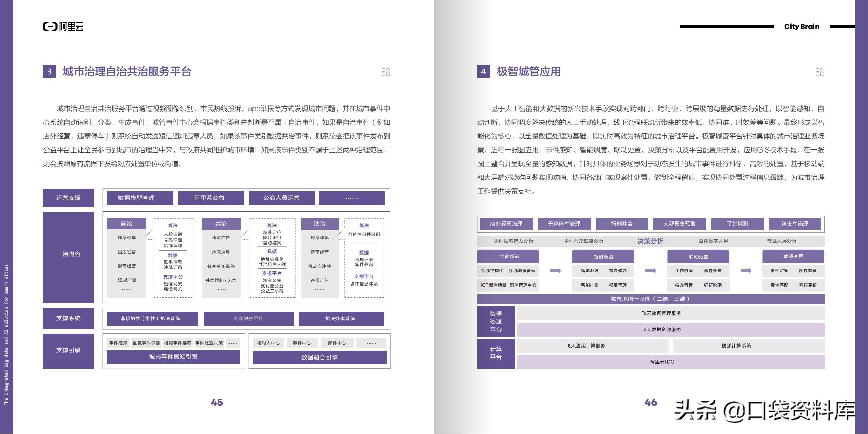Click the number 3 section badge
The image size is (868, 434).
pos(49,72)
